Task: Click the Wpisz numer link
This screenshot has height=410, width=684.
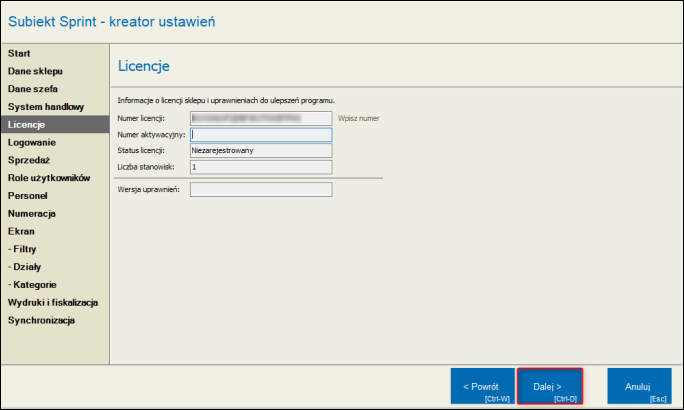Action: coord(359,118)
